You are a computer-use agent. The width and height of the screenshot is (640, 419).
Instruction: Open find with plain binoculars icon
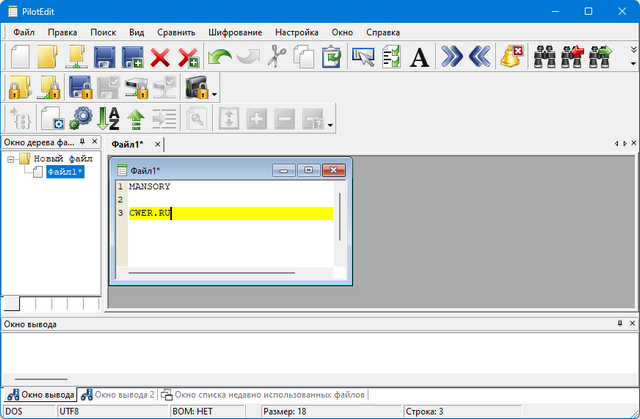pyautogui.click(x=544, y=57)
